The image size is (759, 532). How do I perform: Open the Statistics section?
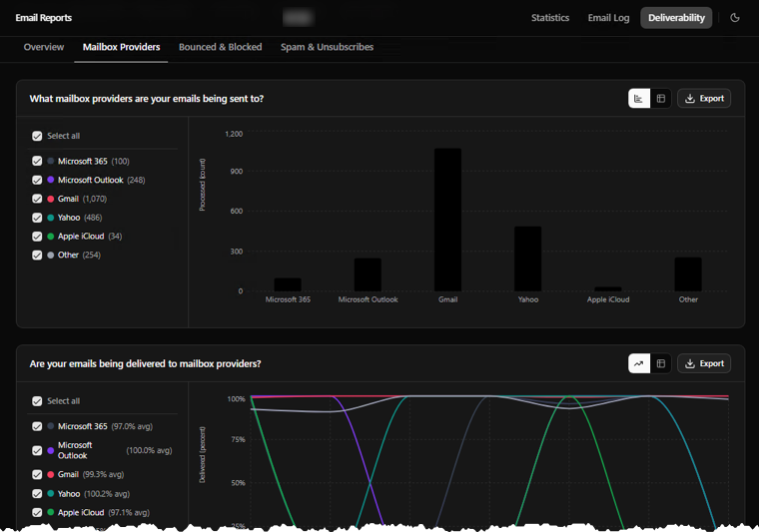pos(550,18)
